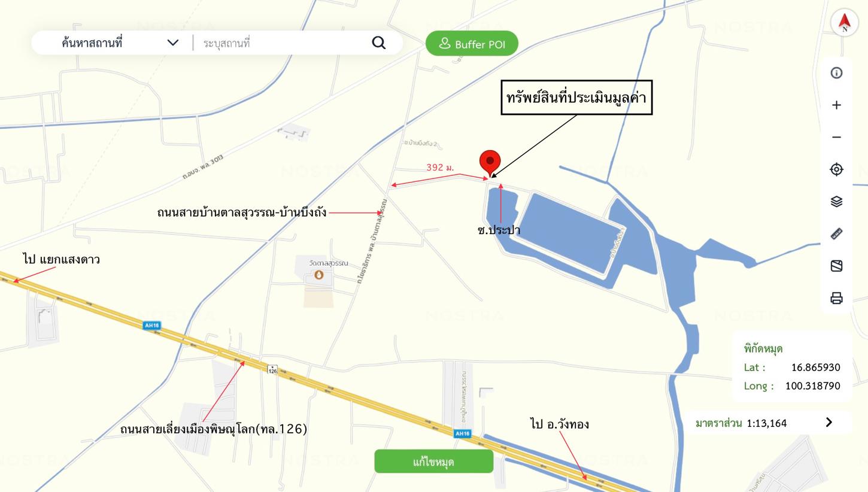Locate my position with crosshair icon
Viewport: 868px width, 492px height.
tap(836, 169)
